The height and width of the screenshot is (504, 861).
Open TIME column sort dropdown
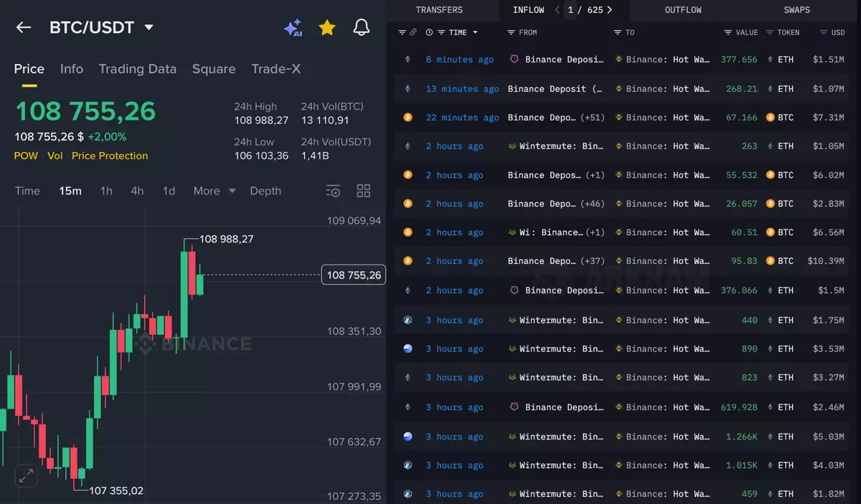[x=475, y=32]
